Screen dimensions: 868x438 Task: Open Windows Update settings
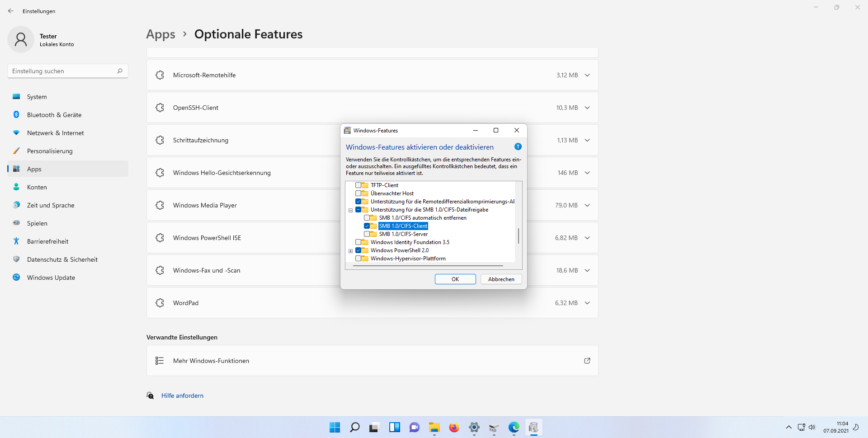tap(68, 278)
